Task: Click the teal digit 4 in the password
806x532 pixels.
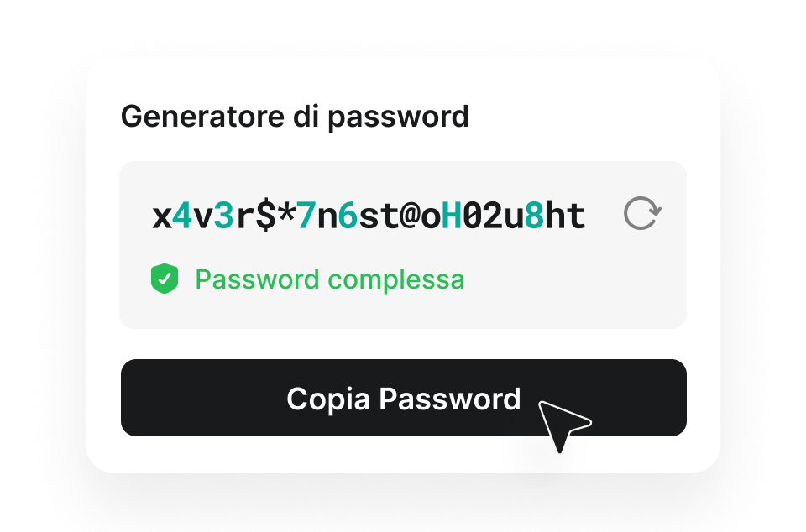Action: [x=182, y=216]
